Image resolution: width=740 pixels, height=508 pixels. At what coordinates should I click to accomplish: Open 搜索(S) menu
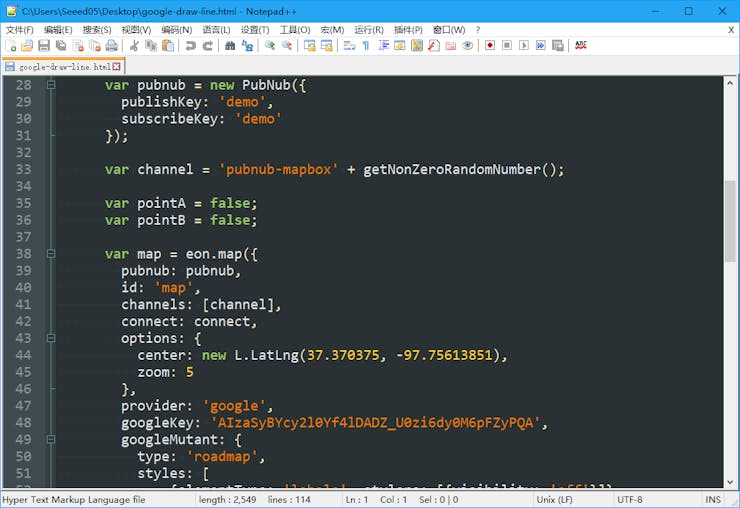point(97,30)
